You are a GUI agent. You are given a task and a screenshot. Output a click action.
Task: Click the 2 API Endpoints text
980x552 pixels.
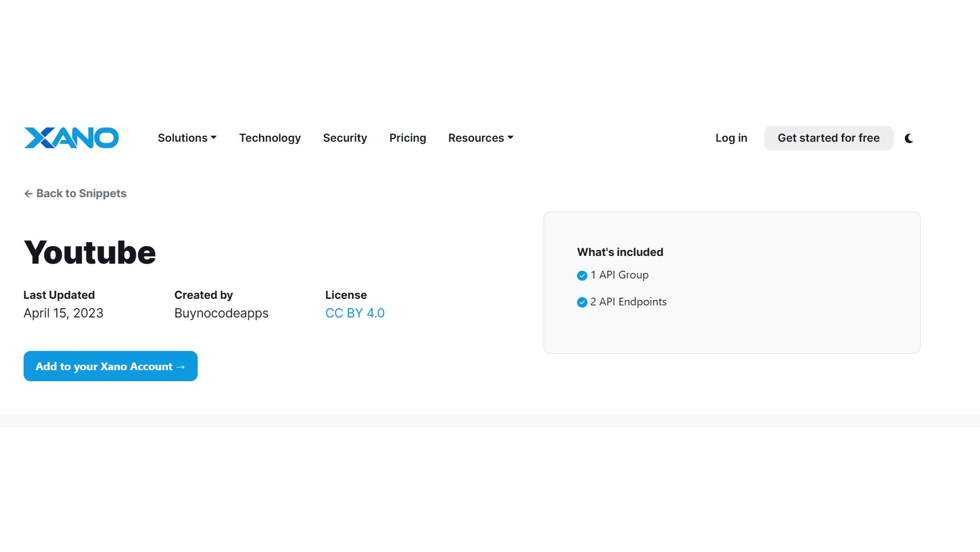tap(629, 302)
